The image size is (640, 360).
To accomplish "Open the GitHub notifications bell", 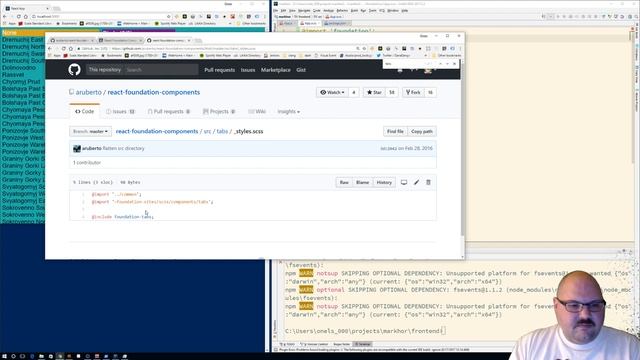I will [x=400, y=70].
